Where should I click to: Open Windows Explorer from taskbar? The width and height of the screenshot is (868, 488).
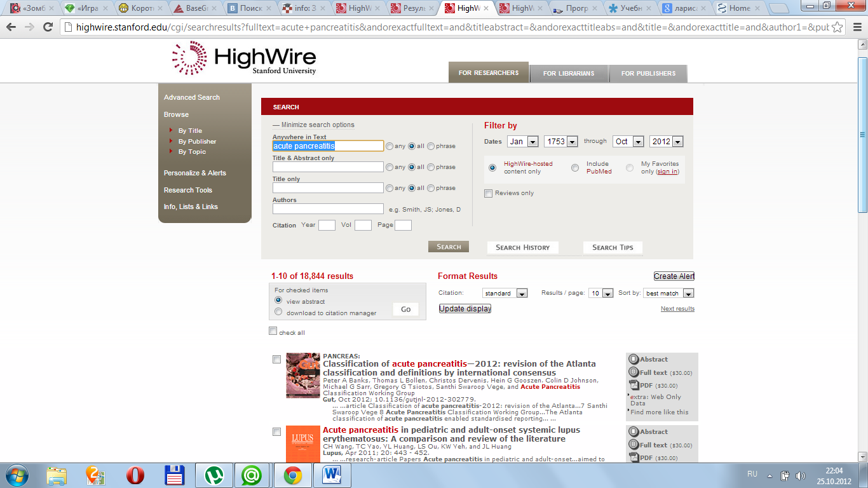(x=57, y=475)
